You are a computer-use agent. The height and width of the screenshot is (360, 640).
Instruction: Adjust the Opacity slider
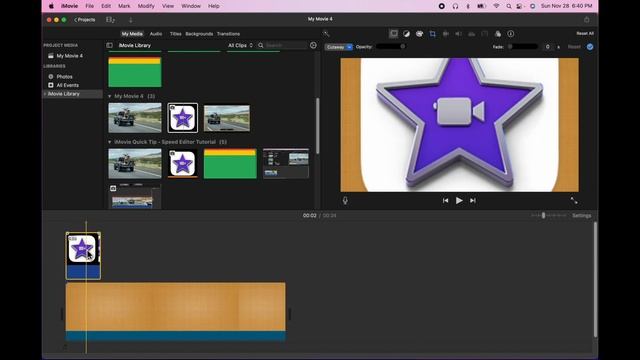391,47
